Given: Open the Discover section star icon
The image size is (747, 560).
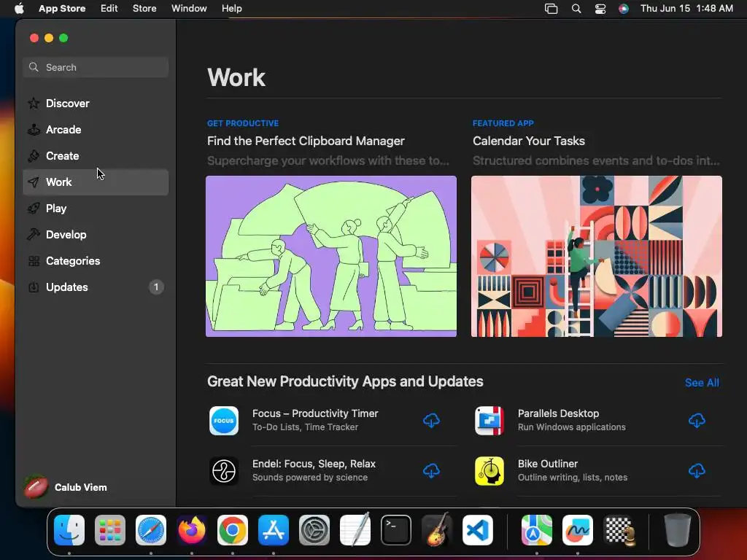Looking at the screenshot, I should coord(34,104).
